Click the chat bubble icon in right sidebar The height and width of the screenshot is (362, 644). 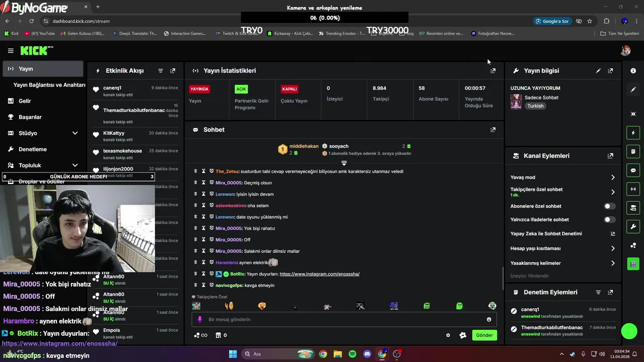(x=633, y=170)
